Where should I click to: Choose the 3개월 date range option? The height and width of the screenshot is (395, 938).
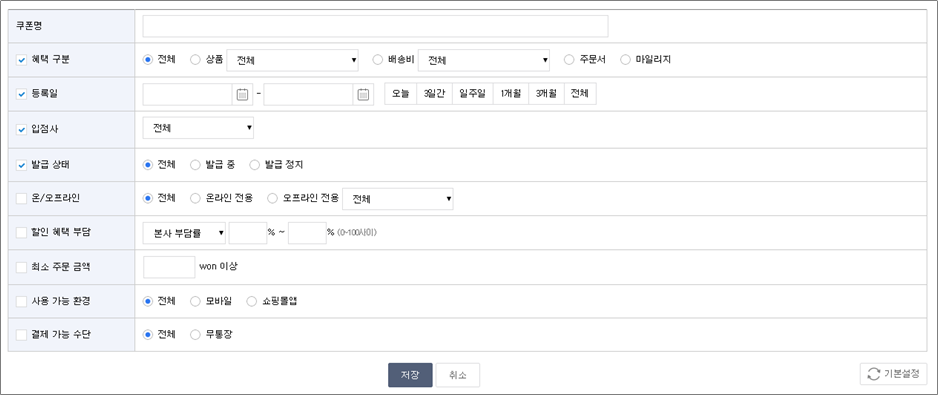(x=546, y=94)
